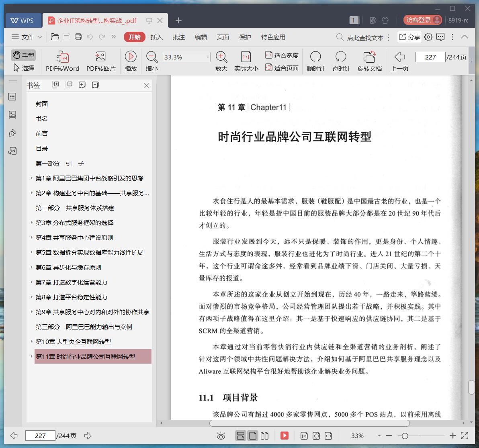Go to previous page (上一页)
This screenshot has height=448, width=479.
tap(399, 61)
